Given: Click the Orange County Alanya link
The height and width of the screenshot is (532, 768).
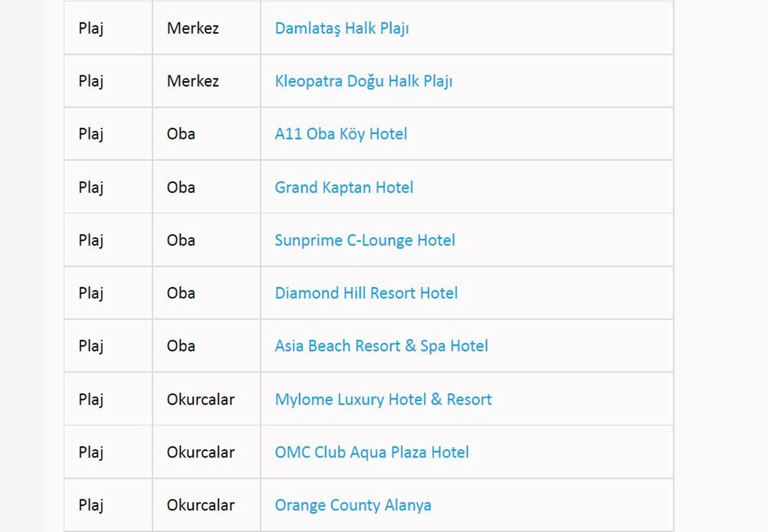Looking at the screenshot, I should (353, 505).
